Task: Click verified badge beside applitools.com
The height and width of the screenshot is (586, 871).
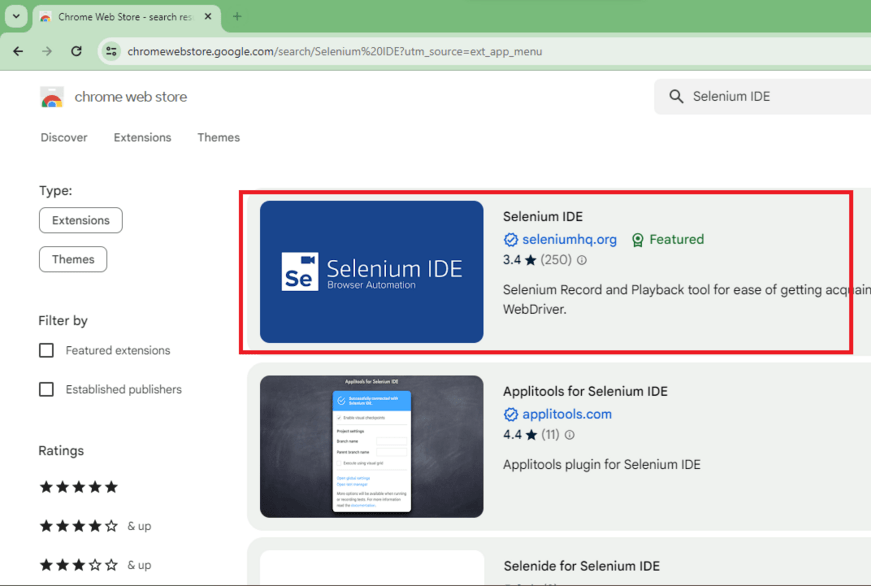Action: (x=510, y=414)
